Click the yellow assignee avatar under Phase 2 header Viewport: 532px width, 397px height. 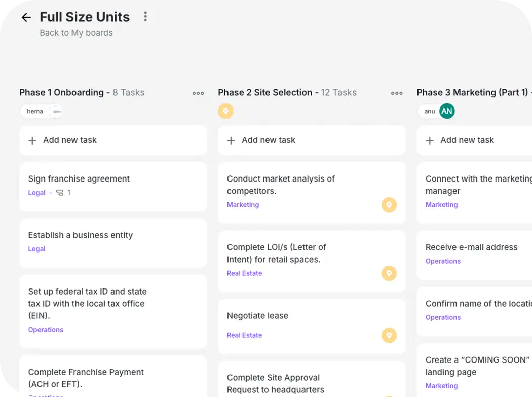coord(225,111)
